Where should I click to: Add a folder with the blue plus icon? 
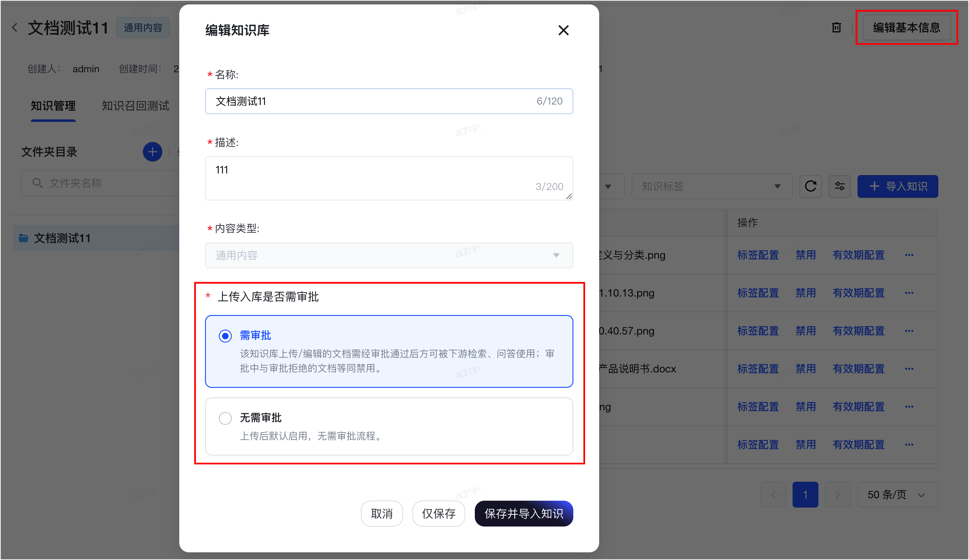[152, 152]
